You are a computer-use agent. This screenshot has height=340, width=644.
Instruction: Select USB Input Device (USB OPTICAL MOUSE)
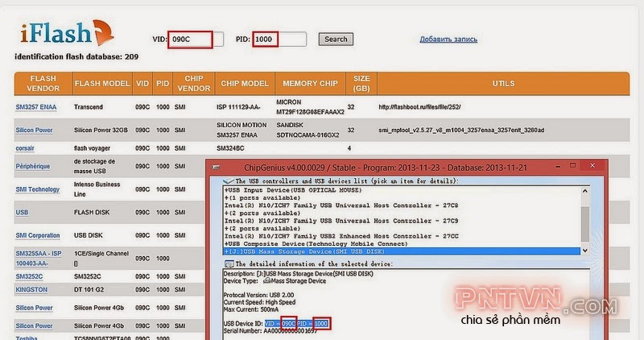[x=293, y=190]
